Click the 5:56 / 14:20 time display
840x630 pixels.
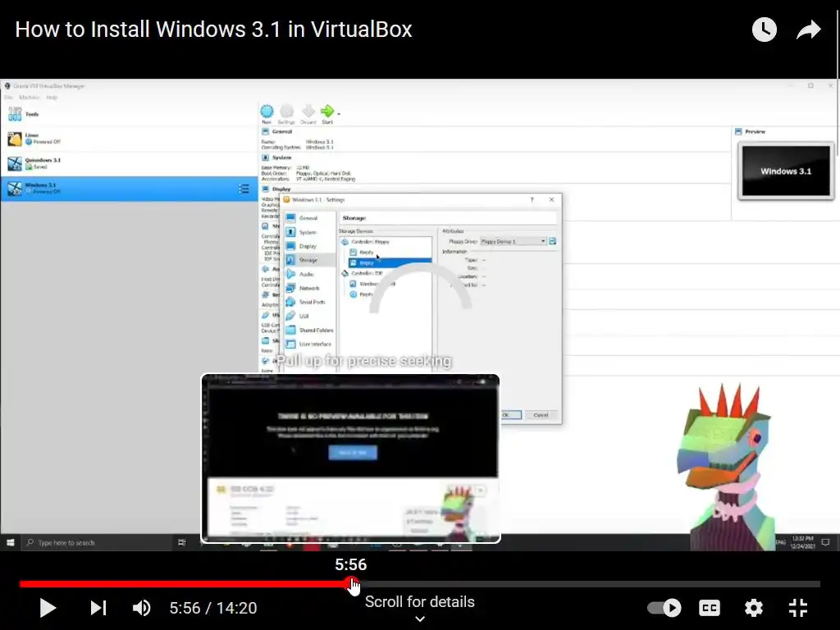[x=213, y=608]
